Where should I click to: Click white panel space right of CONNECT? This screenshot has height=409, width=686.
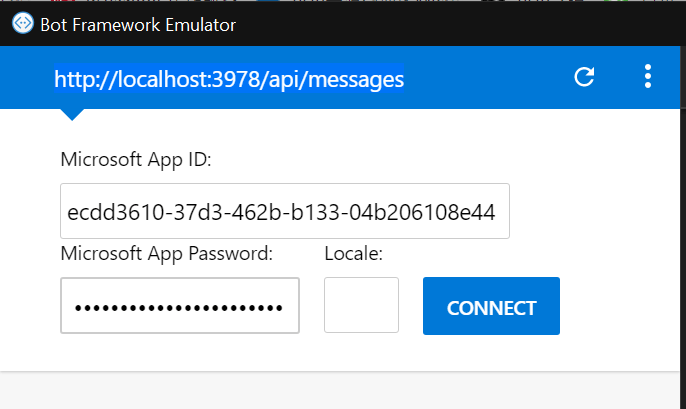(x=620, y=306)
